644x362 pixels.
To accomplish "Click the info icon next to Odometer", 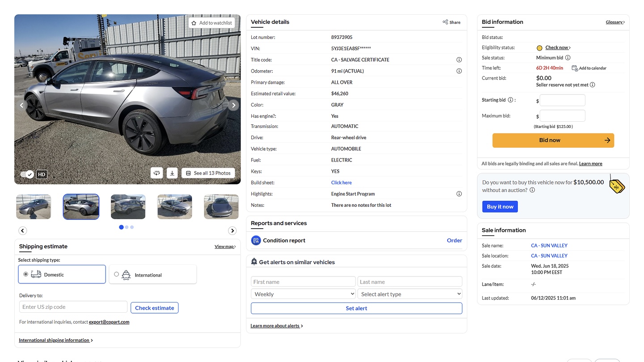I will click(x=459, y=71).
